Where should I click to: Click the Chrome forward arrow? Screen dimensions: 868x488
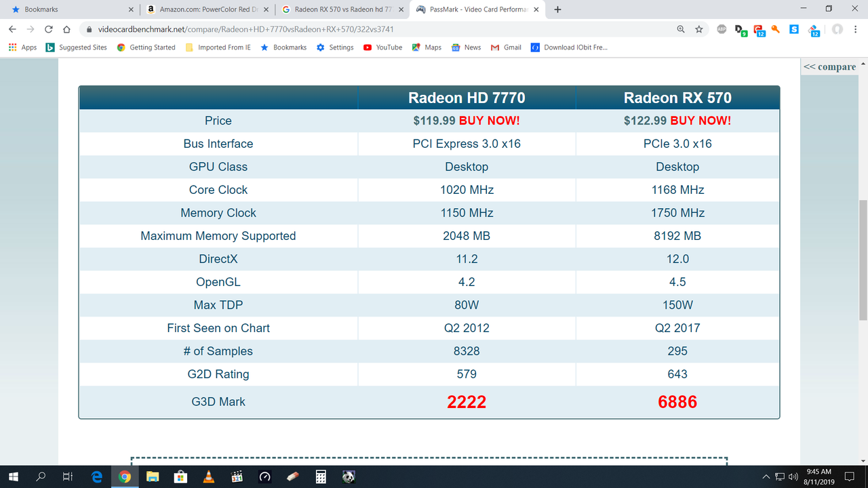coord(30,29)
